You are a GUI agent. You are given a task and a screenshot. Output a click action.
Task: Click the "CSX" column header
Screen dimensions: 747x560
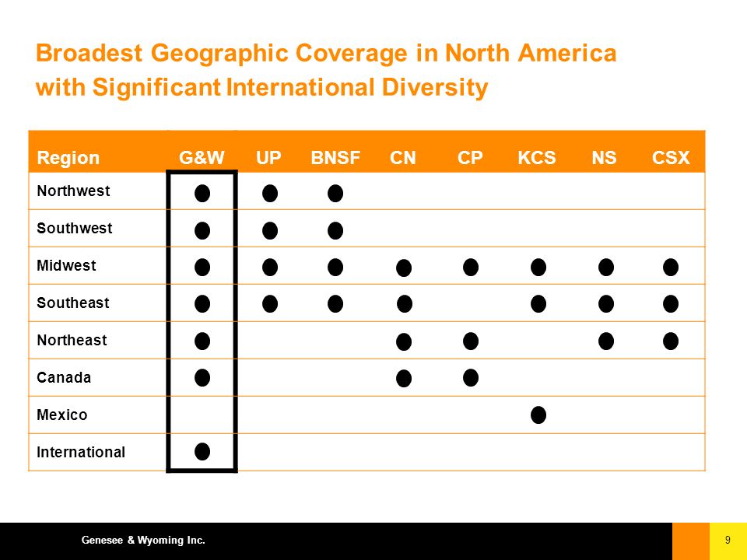[671, 158]
